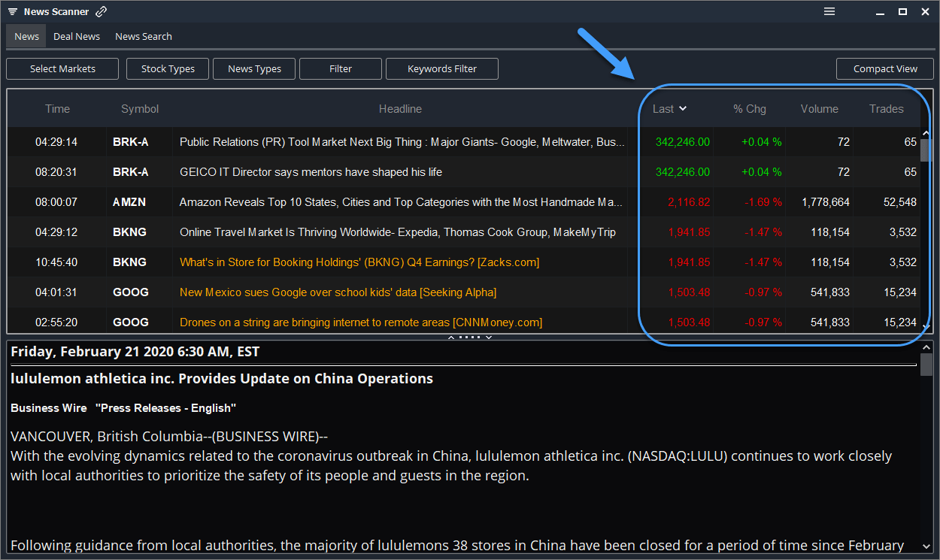Click the scroll-up arrow of the news list scrollbar
This screenshot has height=560, width=940.
click(x=926, y=132)
